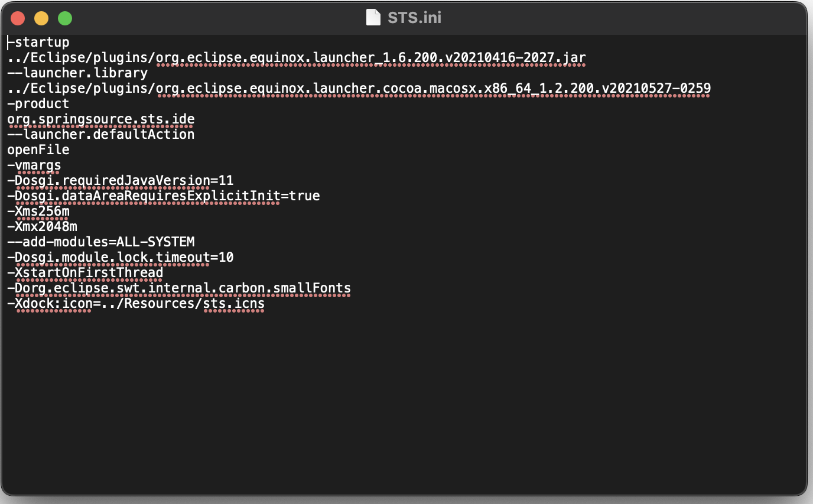
Task: Click the STS.ini document proxy icon
Action: (x=373, y=18)
